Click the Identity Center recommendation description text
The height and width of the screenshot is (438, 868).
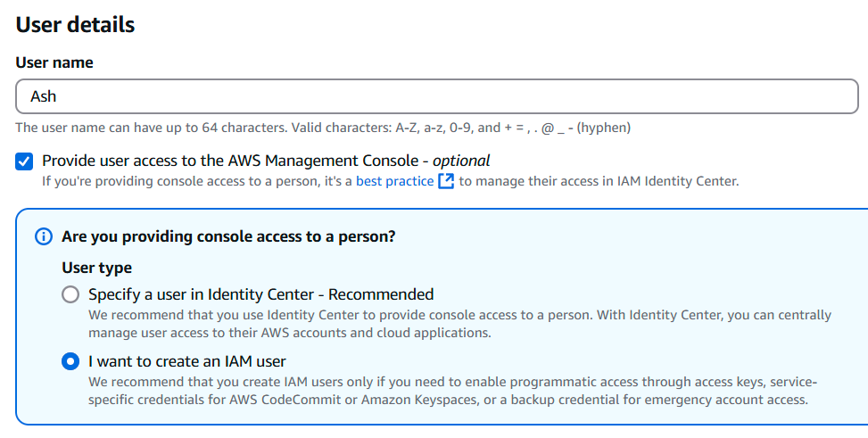[459, 323]
